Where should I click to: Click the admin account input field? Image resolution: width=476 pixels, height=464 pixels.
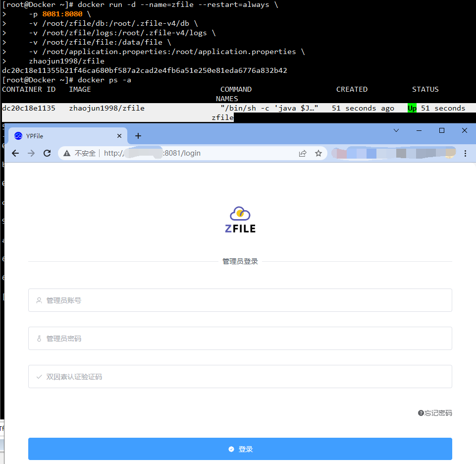(x=240, y=300)
